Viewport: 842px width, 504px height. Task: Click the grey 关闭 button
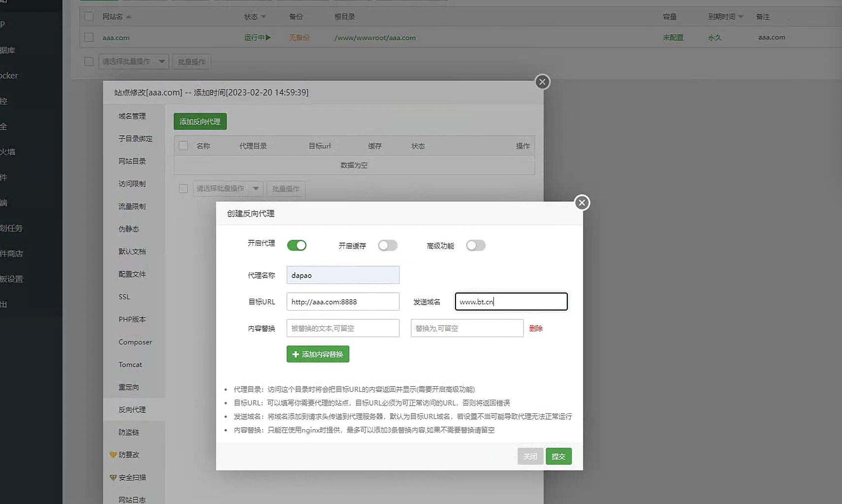530,456
